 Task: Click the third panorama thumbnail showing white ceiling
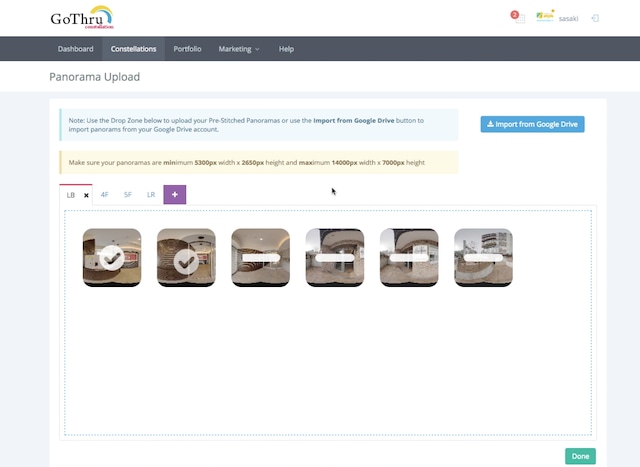pyautogui.click(x=260, y=258)
